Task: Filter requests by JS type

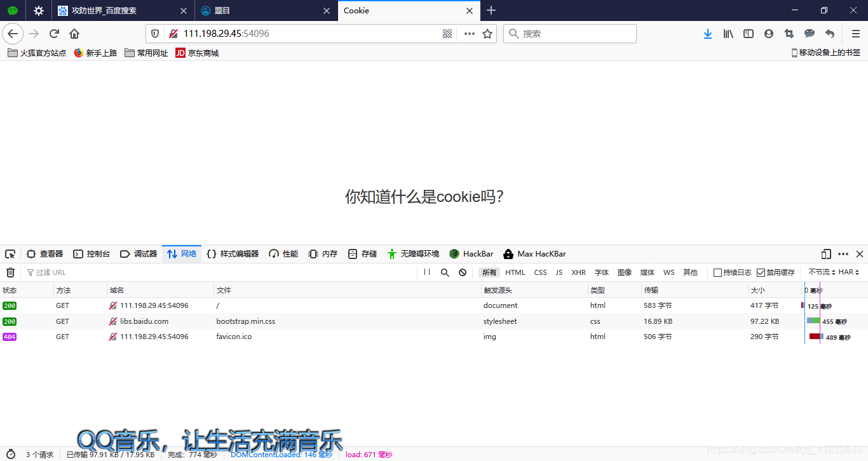Action: (559, 272)
